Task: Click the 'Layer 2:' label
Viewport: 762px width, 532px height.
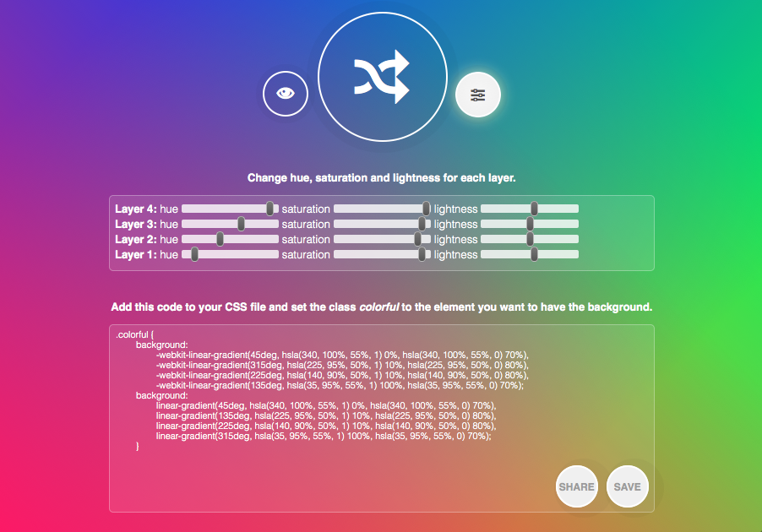Action: (x=135, y=239)
